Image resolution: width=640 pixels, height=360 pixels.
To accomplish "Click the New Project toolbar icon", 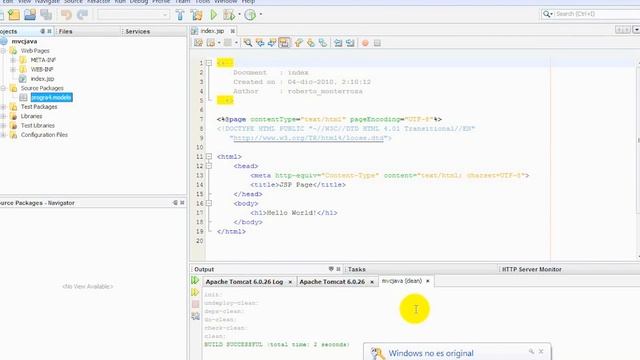I will click(x=14, y=15).
